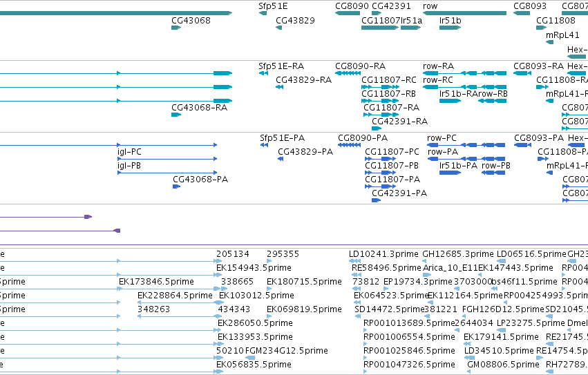
Task: Open EST LD10241.3prime
Action: click(x=383, y=254)
